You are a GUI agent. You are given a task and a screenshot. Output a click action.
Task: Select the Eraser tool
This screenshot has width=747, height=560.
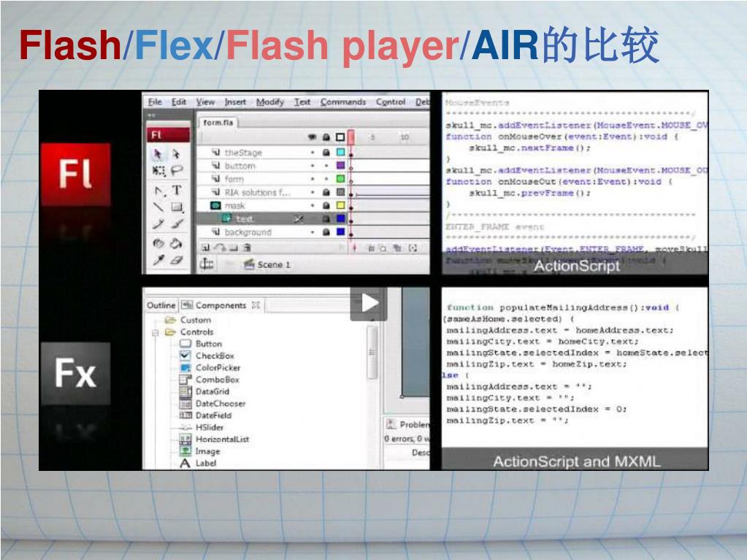[177, 260]
